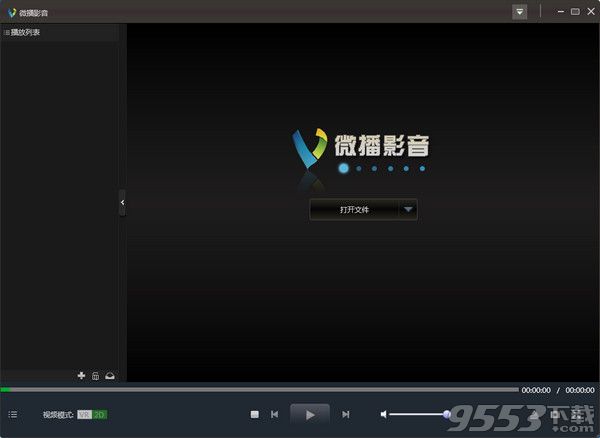Click the open-tray icon below the playlist

(x=110, y=376)
